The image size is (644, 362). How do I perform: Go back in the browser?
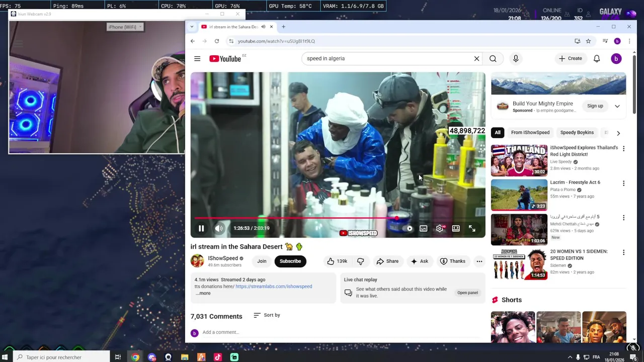pyautogui.click(x=193, y=41)
